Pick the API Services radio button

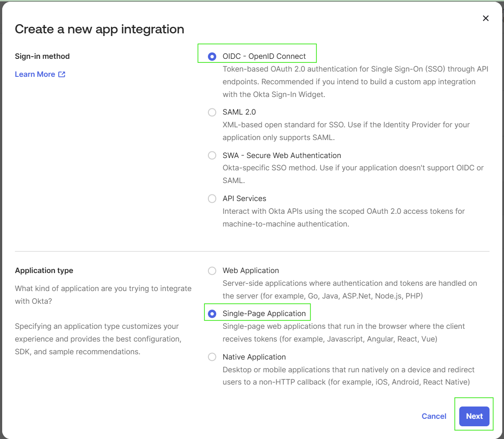pyautogui.click(x=212, y=199)
